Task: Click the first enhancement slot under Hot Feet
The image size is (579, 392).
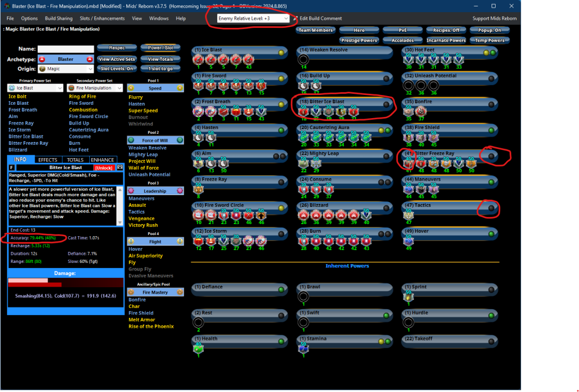Action: 408,59
